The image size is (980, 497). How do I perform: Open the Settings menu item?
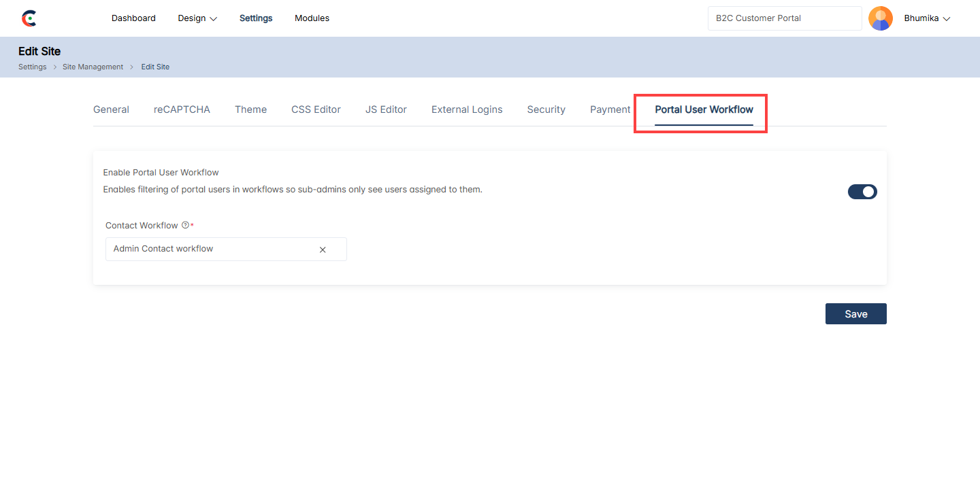point(256,18)
